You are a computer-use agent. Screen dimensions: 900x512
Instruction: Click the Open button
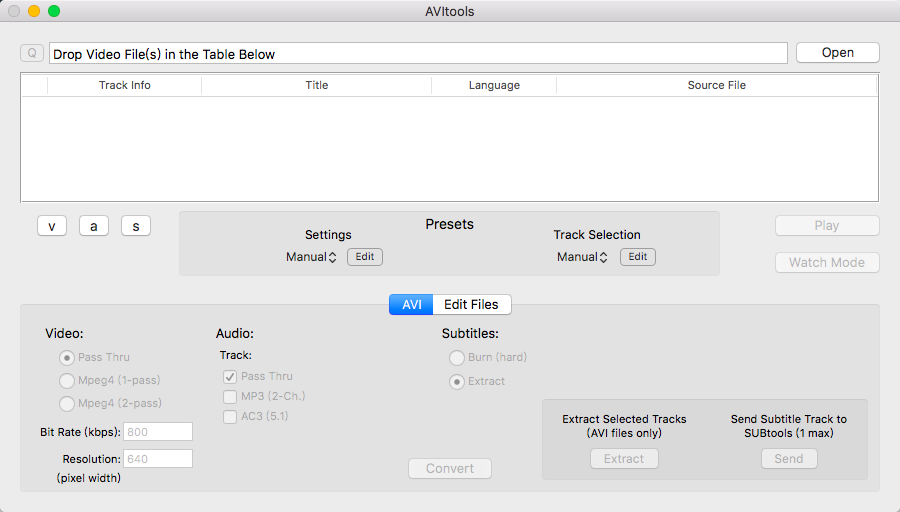coord(837,53)
